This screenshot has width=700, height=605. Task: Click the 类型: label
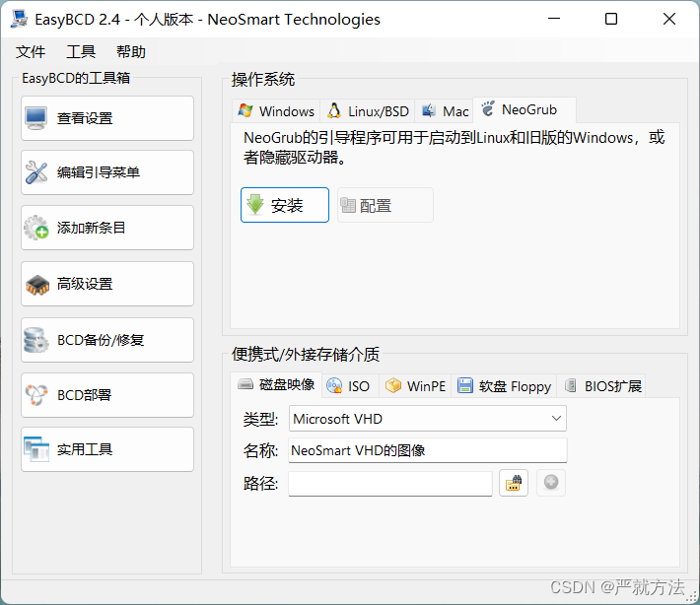(x=260, y=420)
